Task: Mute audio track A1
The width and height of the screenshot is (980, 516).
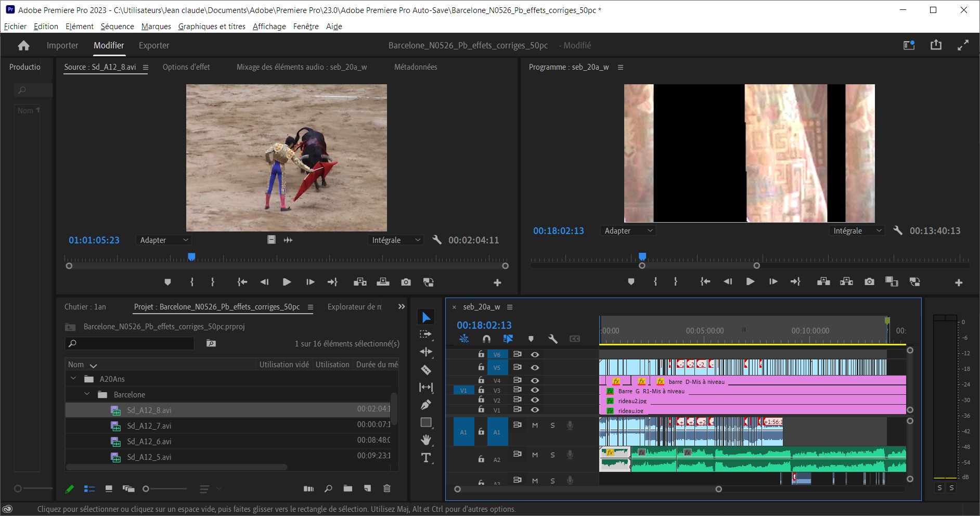Action: [535, 425]
